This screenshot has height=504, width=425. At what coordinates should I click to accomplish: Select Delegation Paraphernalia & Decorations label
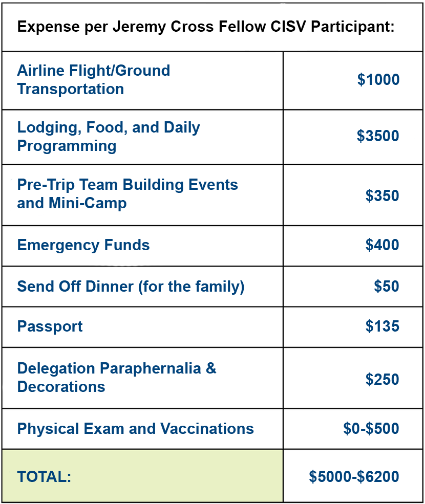(116, 377)
